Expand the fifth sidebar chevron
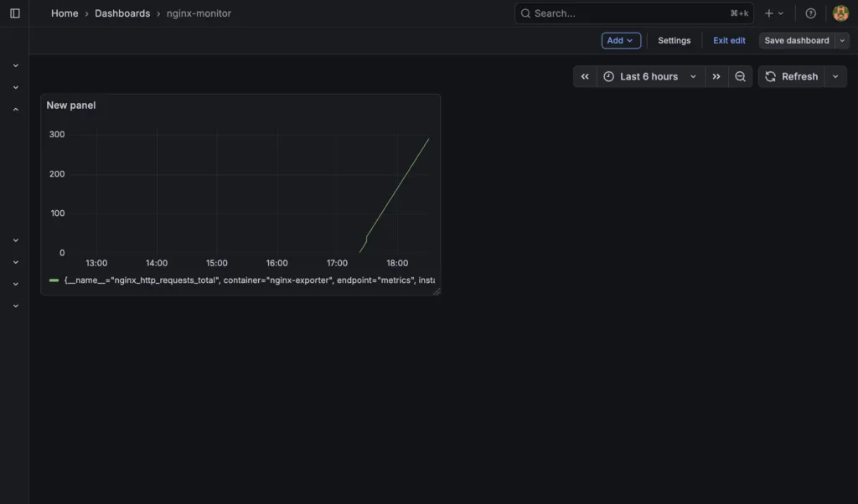Viewport: 858px width, 504px height. 16,262
